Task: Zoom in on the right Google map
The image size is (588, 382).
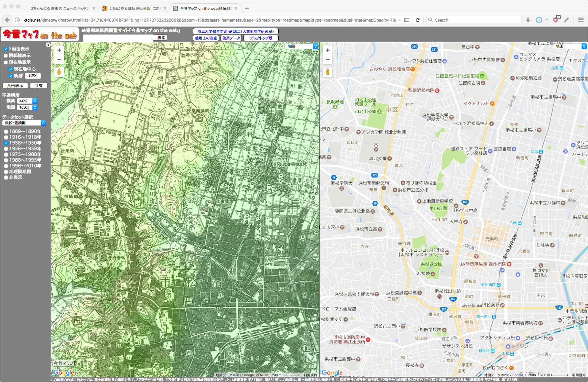Action: tap(328, 50)
